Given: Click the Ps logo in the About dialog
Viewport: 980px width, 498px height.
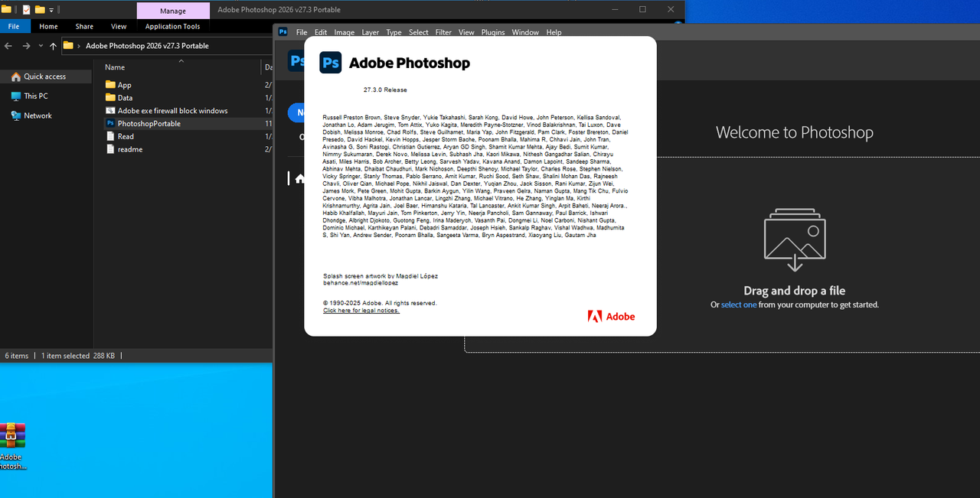Looking at the screenshot, I should point(331,63).
